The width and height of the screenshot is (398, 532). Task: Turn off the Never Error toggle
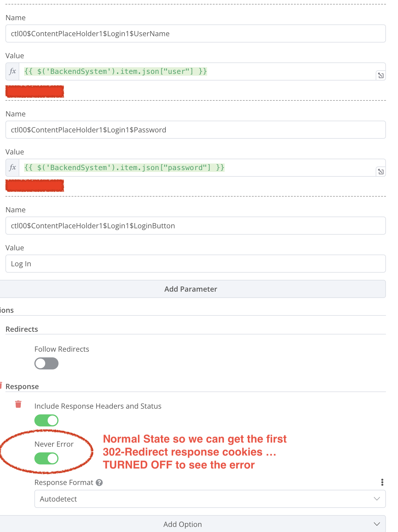[x=46, y=458]
